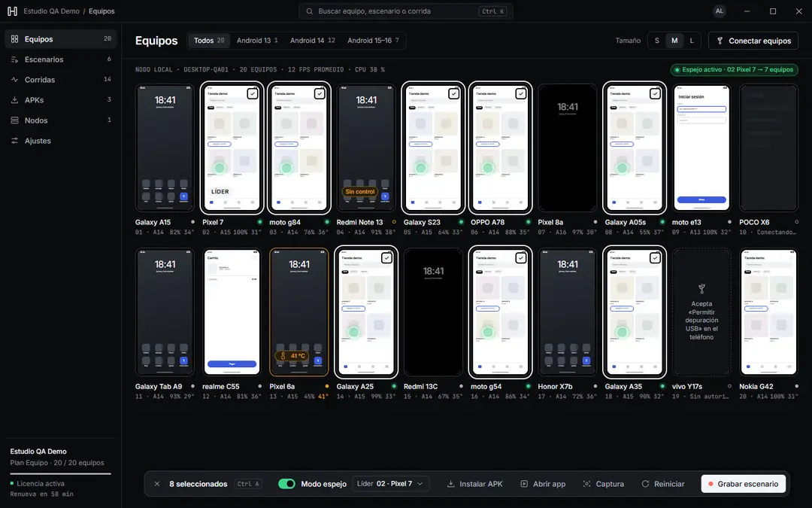812x508 pixels.
Task: Click the Conectar equipos button
Action: [x=753, y=41]
